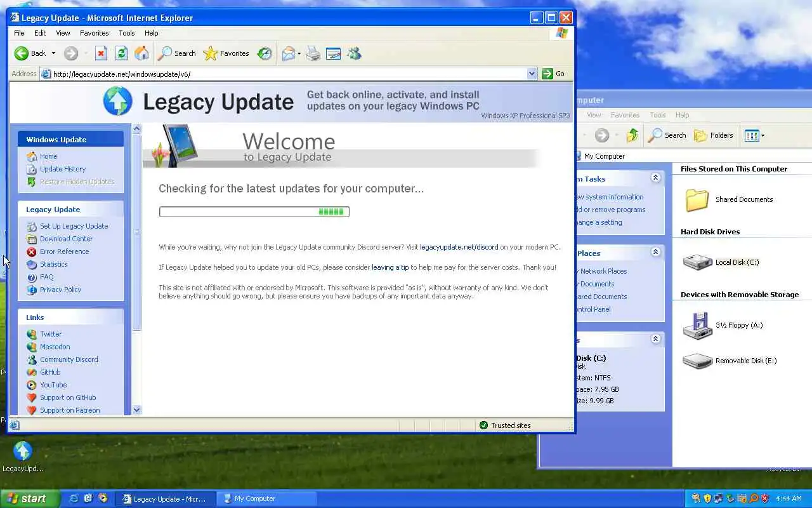Image resolution: width=812 pixels, height=508 pixels.
Task: Click the sidebar scroll up arrow
Action: 136,128
